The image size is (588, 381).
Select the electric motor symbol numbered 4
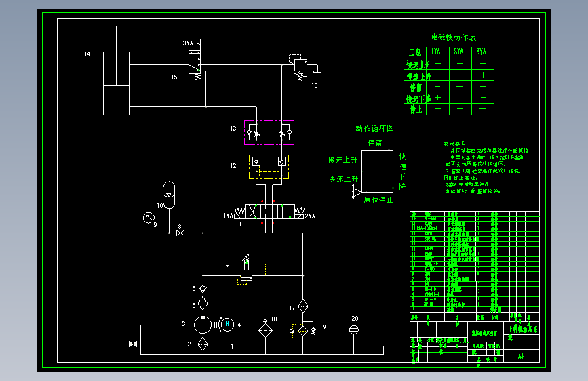(x=227, y=324)
